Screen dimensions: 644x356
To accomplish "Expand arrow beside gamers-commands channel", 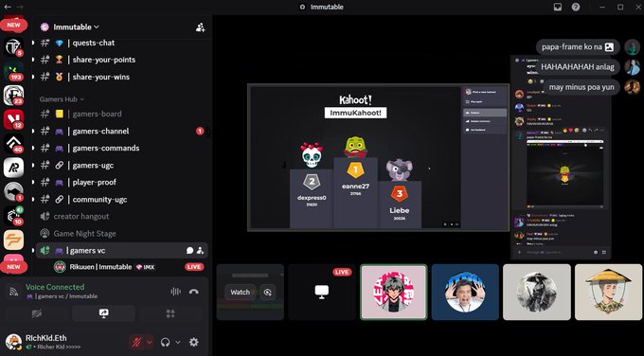I will pos(33,149).
